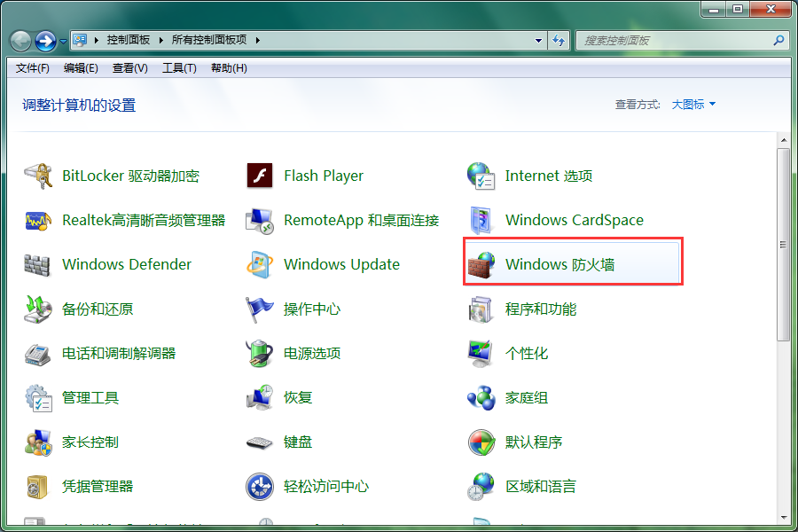Click the Windows Update icon
Screen dimensions: 798x532
coord(260,265)
